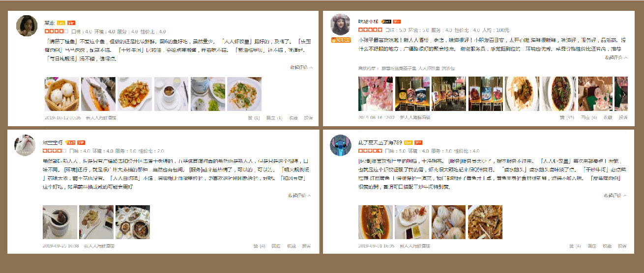Click 投诉 on the bottom-right review
The height and width of the screenshot is (273, 644).
[623, 246]
